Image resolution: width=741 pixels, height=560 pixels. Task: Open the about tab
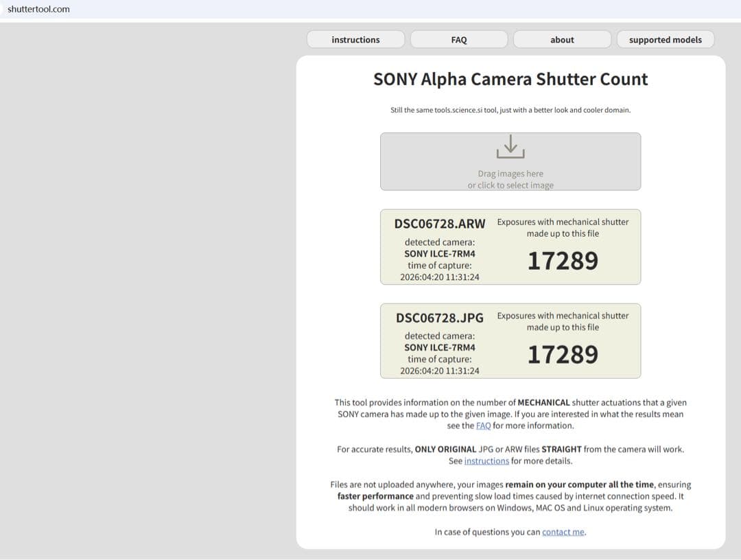(562, 40)
